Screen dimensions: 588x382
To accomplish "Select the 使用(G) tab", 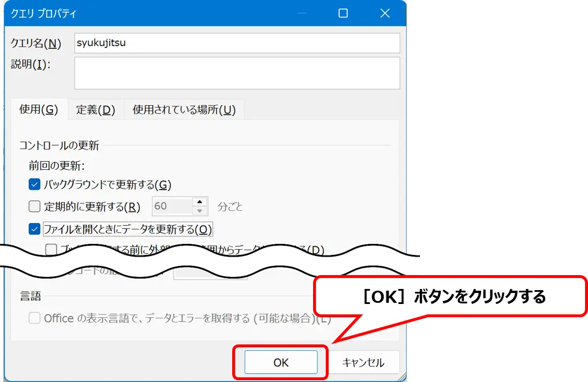I will (39, 109).
